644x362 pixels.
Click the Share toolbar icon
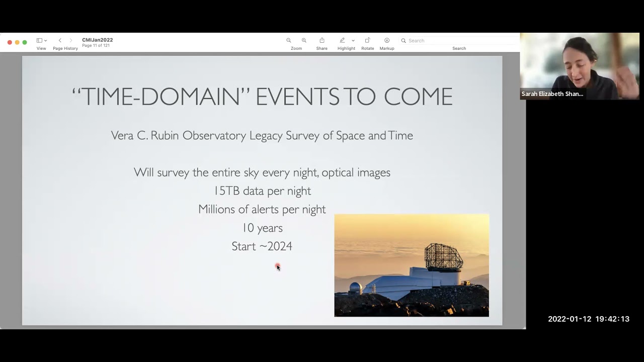322,41
